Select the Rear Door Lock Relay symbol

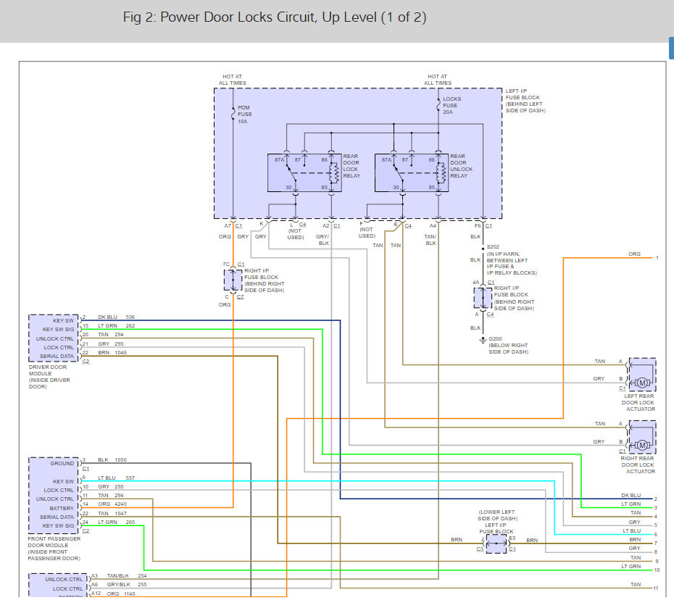pyautogui.click(x=304, y=172)
